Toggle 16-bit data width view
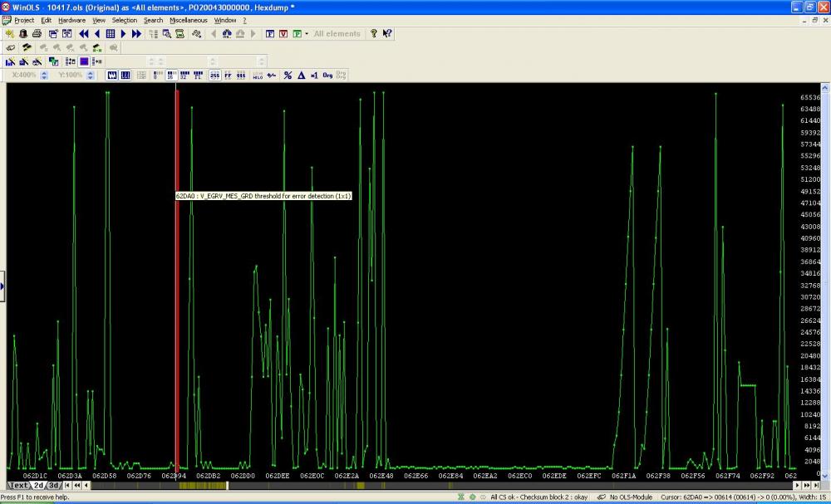The width and height of the screenshot is (831, 504). [170, 75]
